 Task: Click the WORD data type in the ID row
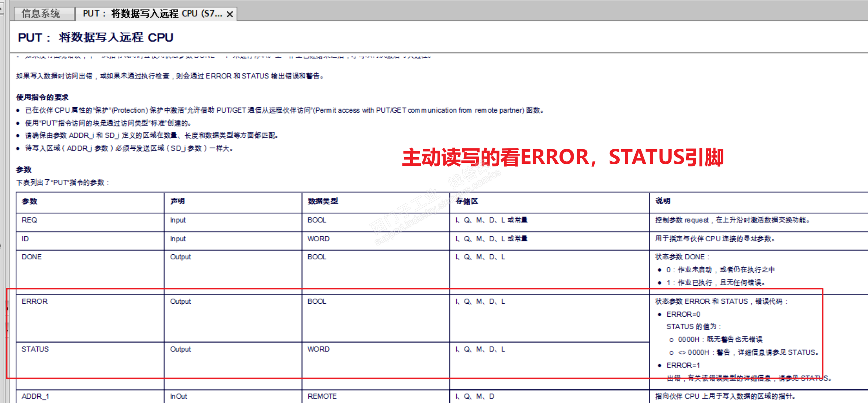pos(318,239)
